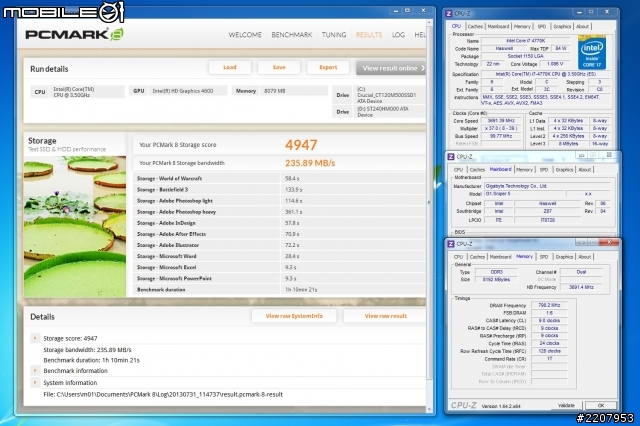This screenshot has width=640, height=426.
Task: Click the scroll-down arrow of PCMark 8 window
Action: point(429,409)
